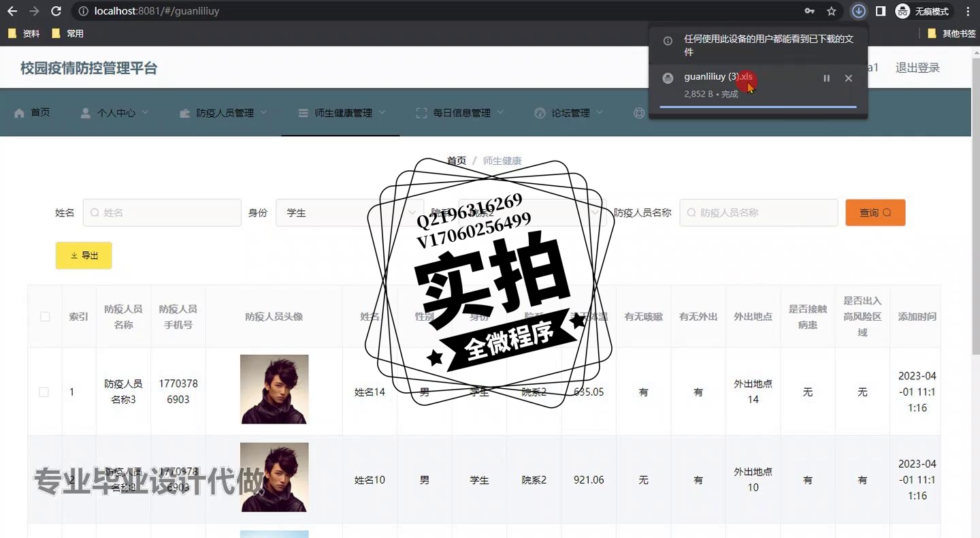Click the 是否接触病患 column header
Viewport: 980px width, 538px height.
[808, 317]
